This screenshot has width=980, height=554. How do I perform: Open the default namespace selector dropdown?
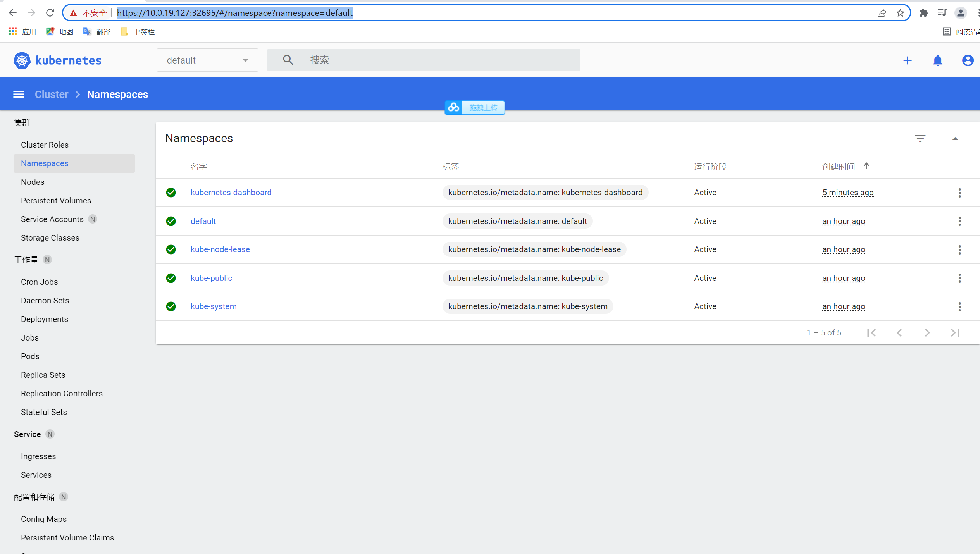point(207,60)
